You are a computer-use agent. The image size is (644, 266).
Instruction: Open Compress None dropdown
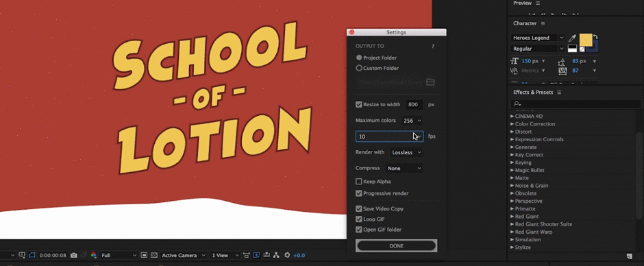(x=404, y=168)
